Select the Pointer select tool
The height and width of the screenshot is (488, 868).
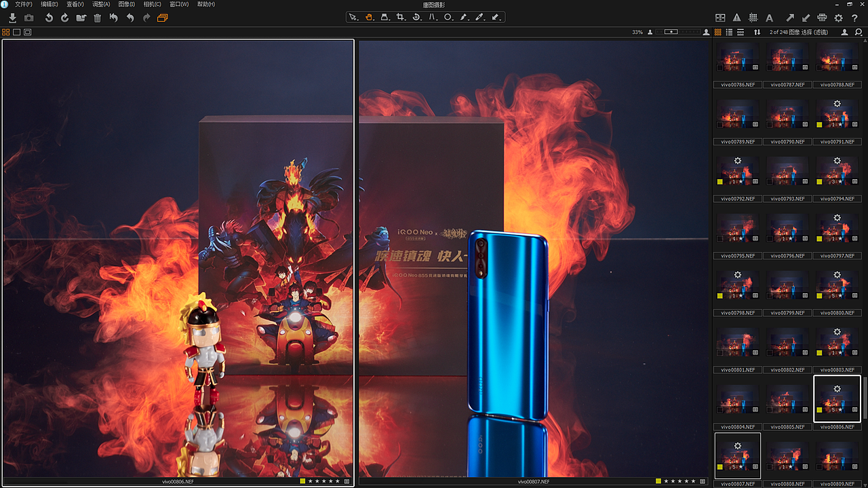pyautogui.click(x=353, y=17)
